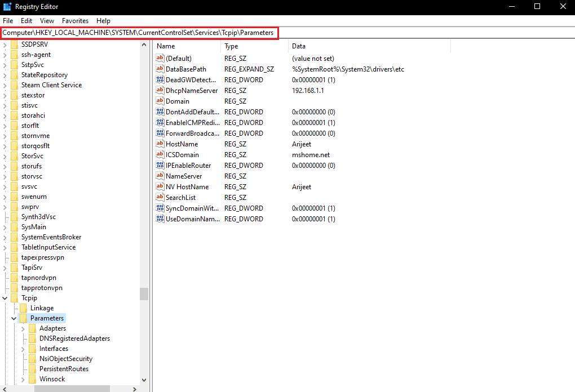
Task: Click the folder icon of Parameters key
Action: (24, 318)
